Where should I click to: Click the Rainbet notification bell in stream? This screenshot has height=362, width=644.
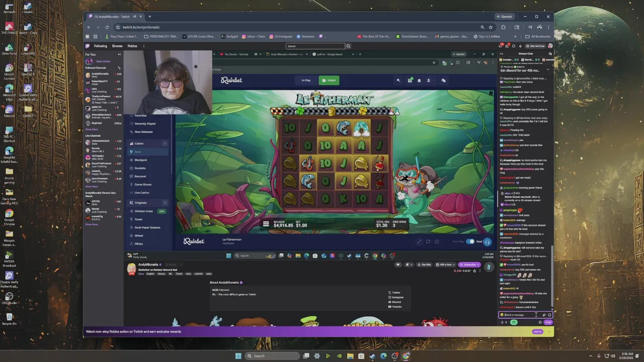coord(419,80)
